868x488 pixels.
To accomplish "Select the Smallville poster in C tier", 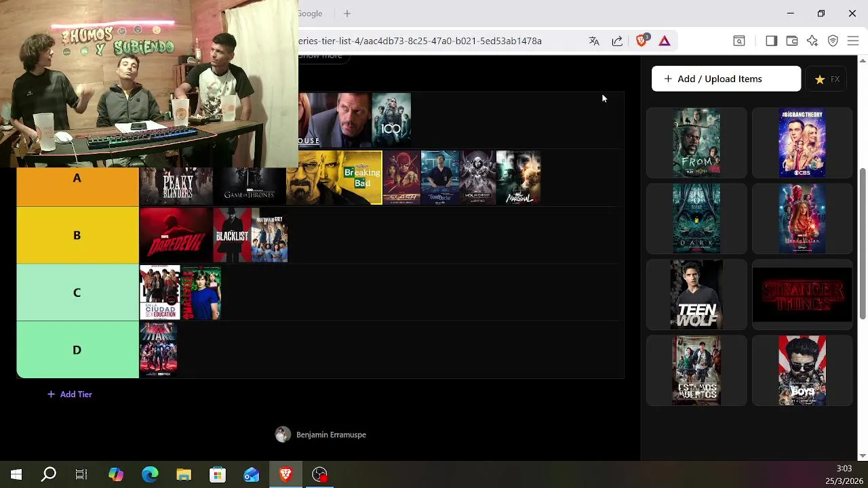I will tap(201, 293).
